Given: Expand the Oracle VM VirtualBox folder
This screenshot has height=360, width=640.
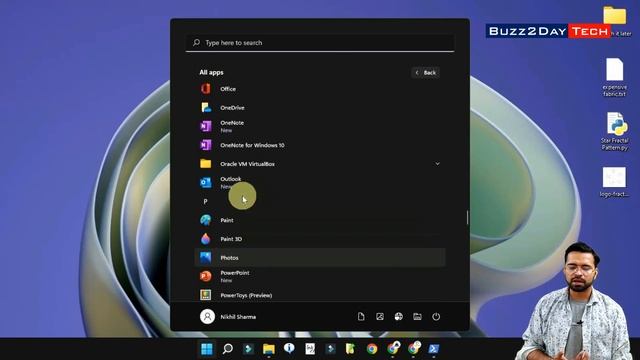Looking at the screenshot, I should (x=320, y=164).
